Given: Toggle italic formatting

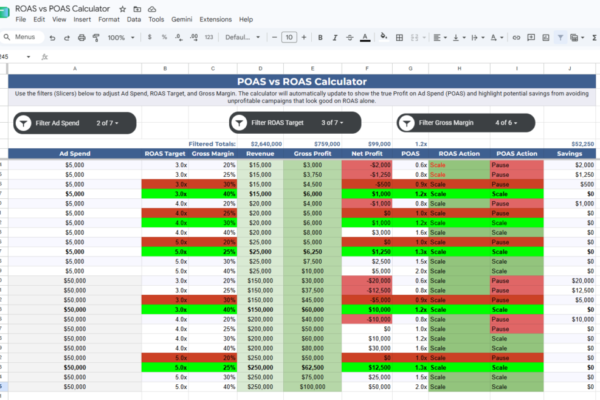Looking at the screenshot, I should pos(335,38).
